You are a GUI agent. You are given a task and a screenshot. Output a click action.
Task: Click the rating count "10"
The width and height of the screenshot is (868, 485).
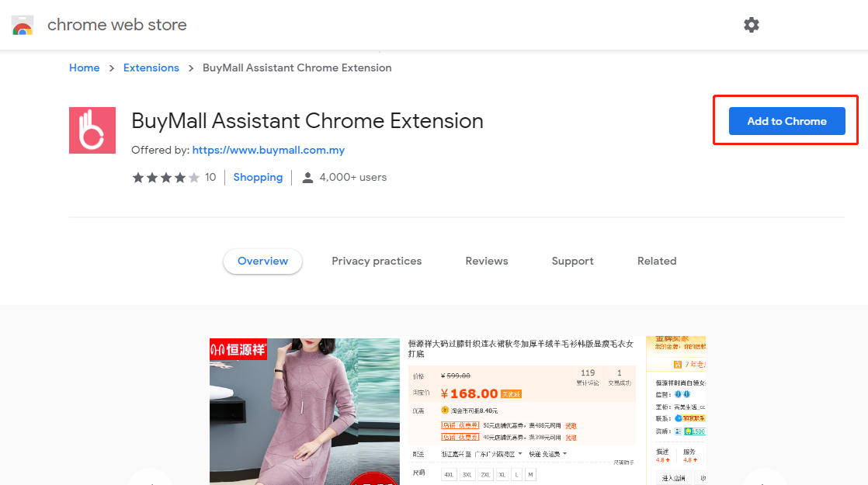(x=210, y=178)
